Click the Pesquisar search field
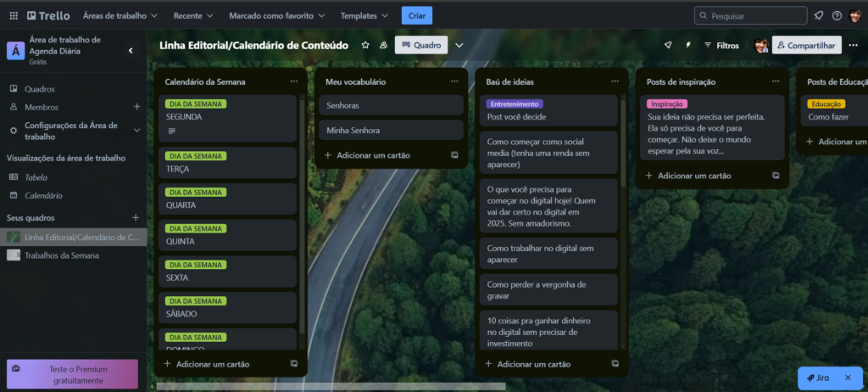868x392 pixels. click(x=751, y=15)
